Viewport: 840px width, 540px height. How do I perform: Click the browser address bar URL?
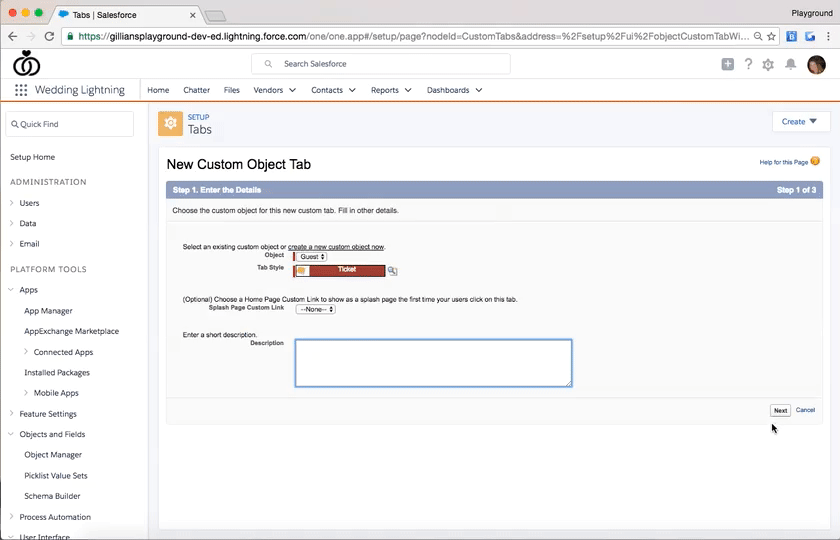point(412,36)
